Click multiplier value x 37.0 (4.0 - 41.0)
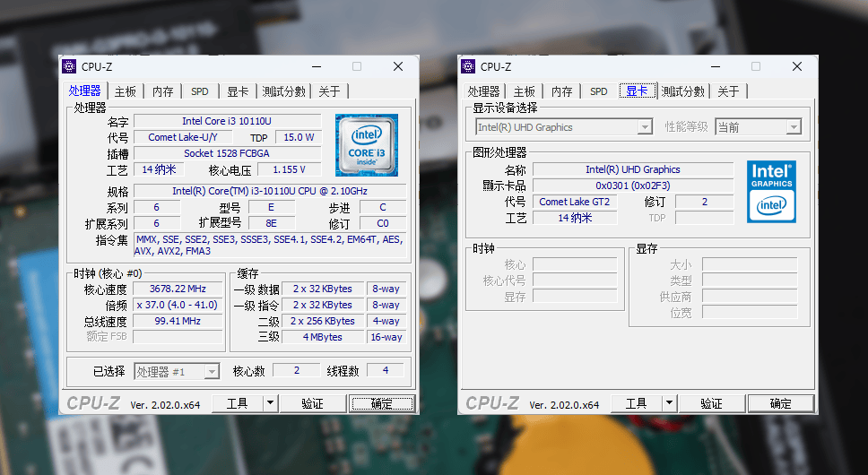The width and height of the screenshot is (868, 475). pyautogui.click(x=178, y=305)
